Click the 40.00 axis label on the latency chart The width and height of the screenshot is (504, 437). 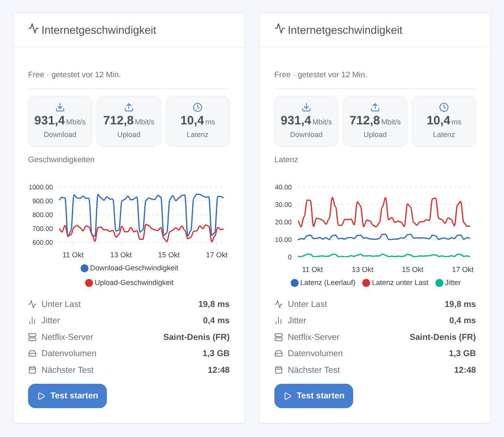[283, 187]
